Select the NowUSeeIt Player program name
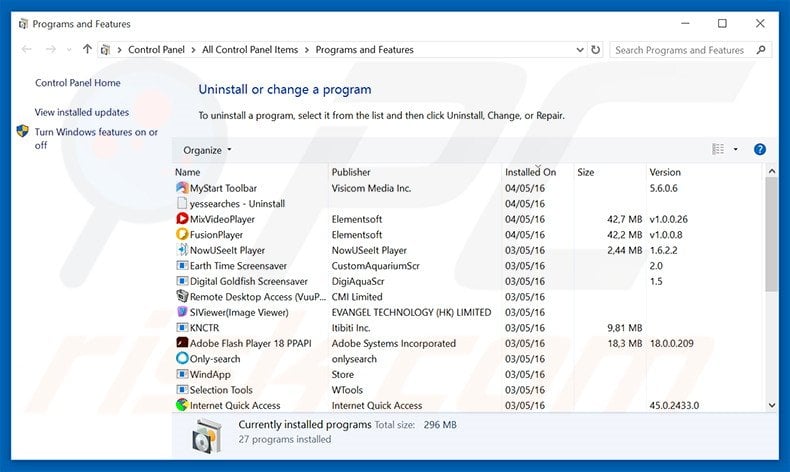The image size is (790, 472). click(x=227, y=250)
